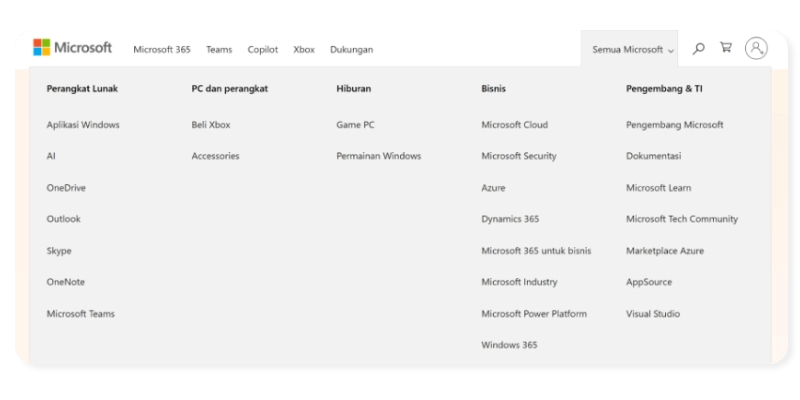Open the Microsoft Power Platform link
This screenshot has height=400, width=800.
534,314
